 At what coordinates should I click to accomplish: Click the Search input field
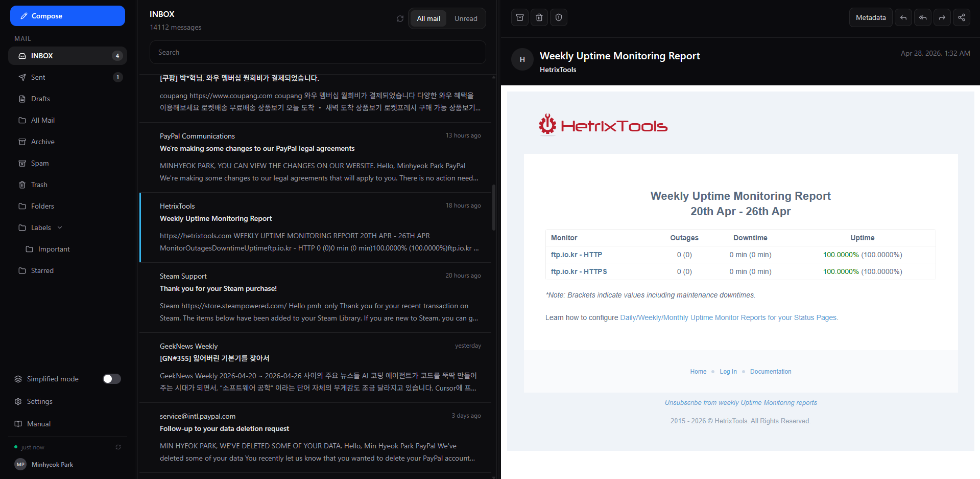318,52
